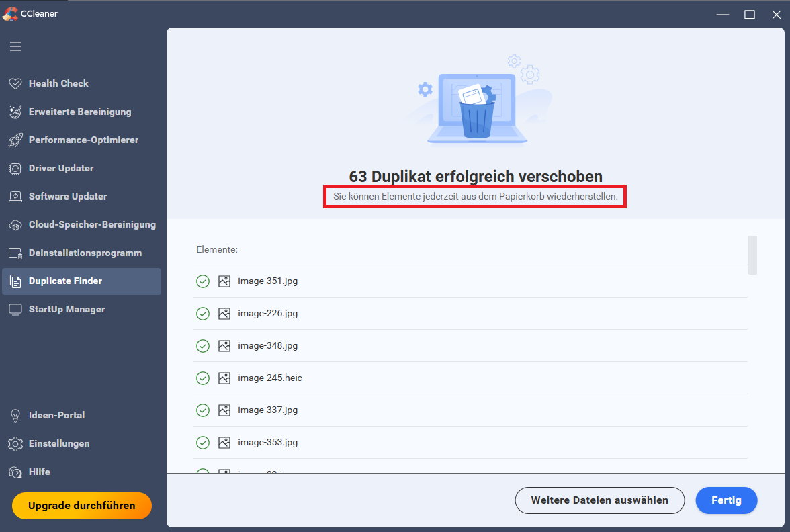This screenshot has height=532, width=790.
Task: Open the Hilfe section
Action: pos(39,472)
